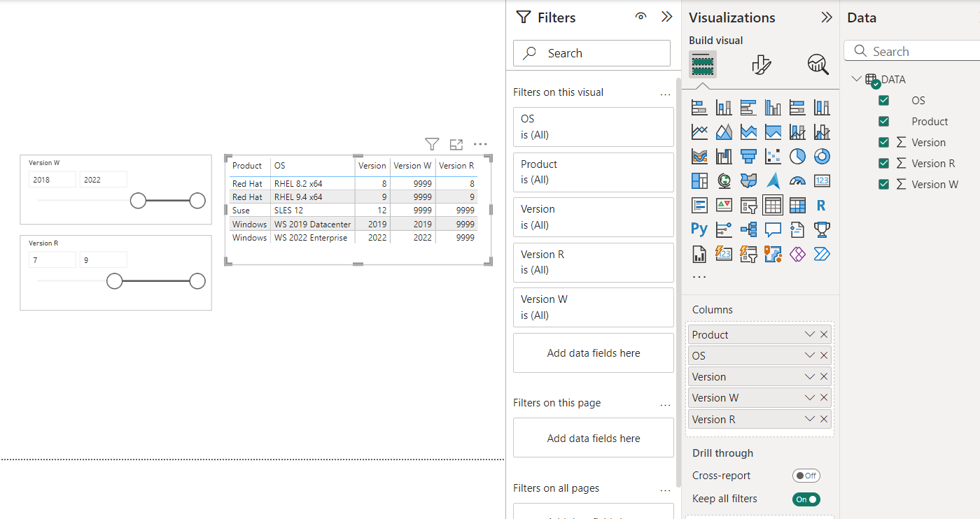Click the filter funnel icon above table
Screen dimensions: 980x519
click(x=432, y=145)
